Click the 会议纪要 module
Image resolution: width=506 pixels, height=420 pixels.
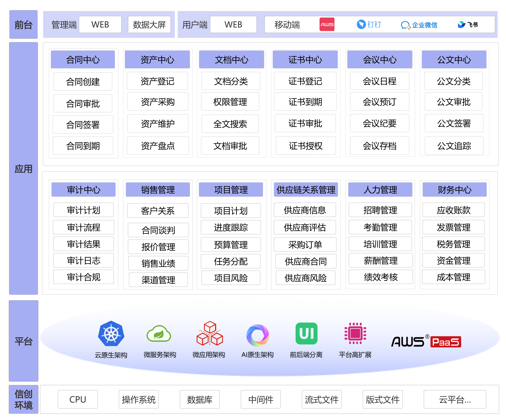(379, 123)
